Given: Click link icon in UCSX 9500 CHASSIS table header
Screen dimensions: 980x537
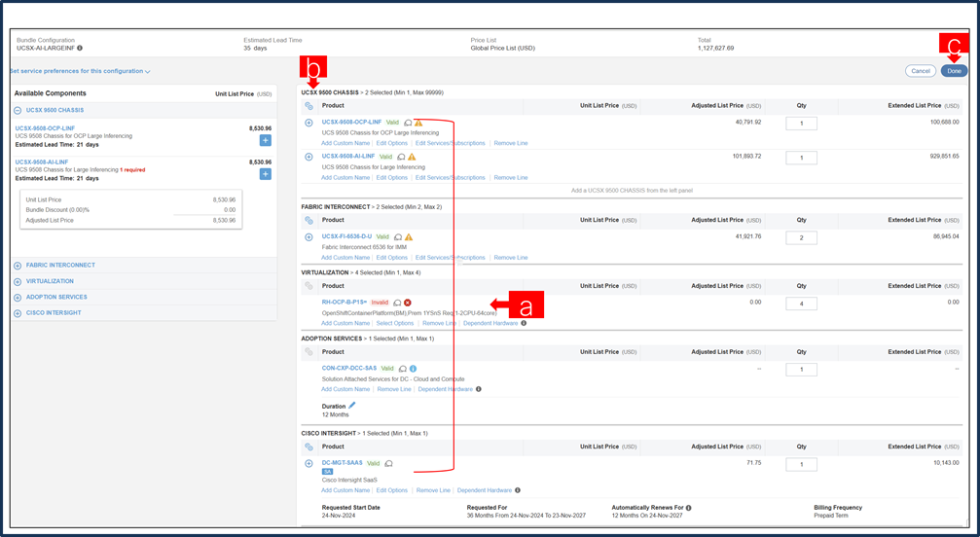Looking at the screenshot, I should pyautogui.click(x=309, y=106).
